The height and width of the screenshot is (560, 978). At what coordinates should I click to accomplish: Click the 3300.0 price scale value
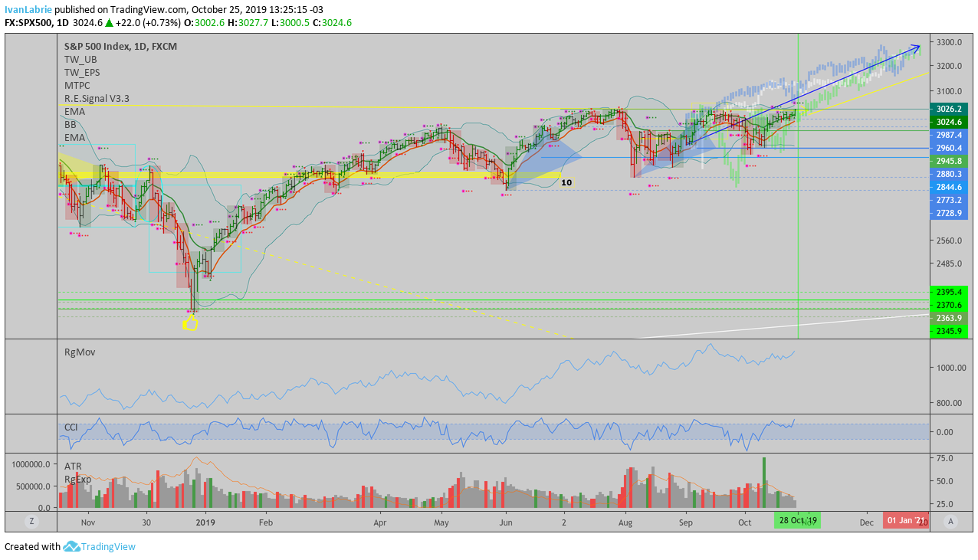click(950, 41)
